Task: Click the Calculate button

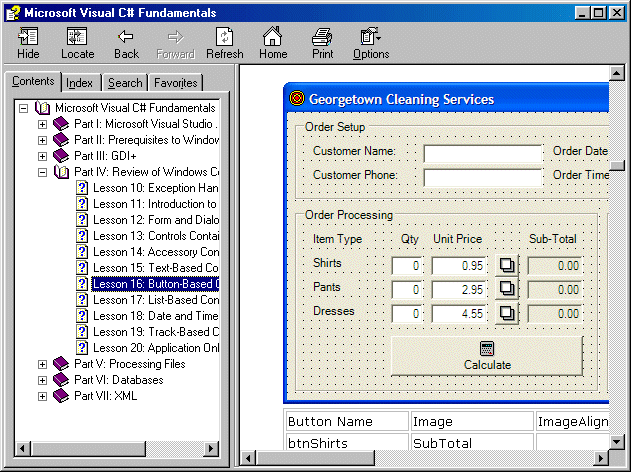Action: tap(487, 356)
